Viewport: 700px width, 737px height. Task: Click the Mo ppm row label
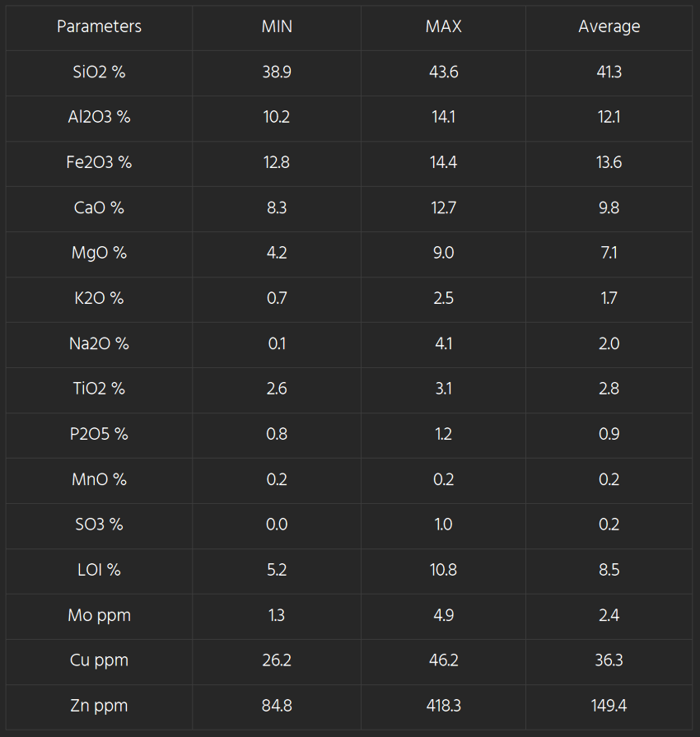point(99,615)
